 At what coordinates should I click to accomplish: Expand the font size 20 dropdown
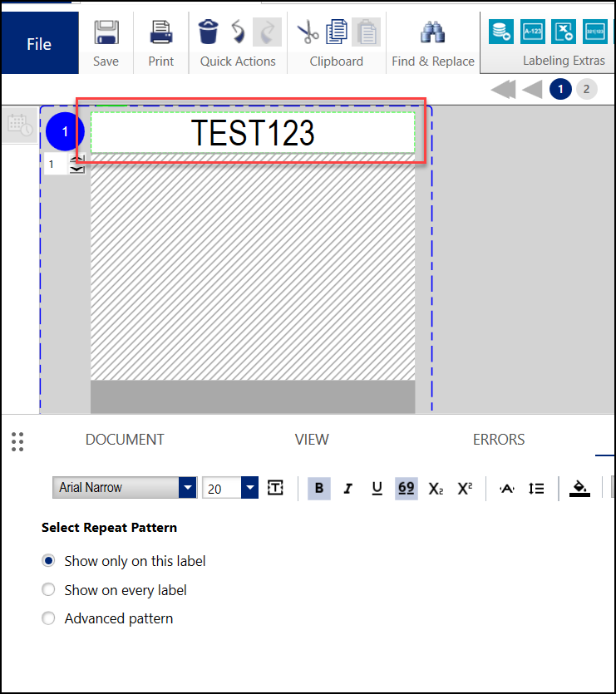[x=249, y=488]
